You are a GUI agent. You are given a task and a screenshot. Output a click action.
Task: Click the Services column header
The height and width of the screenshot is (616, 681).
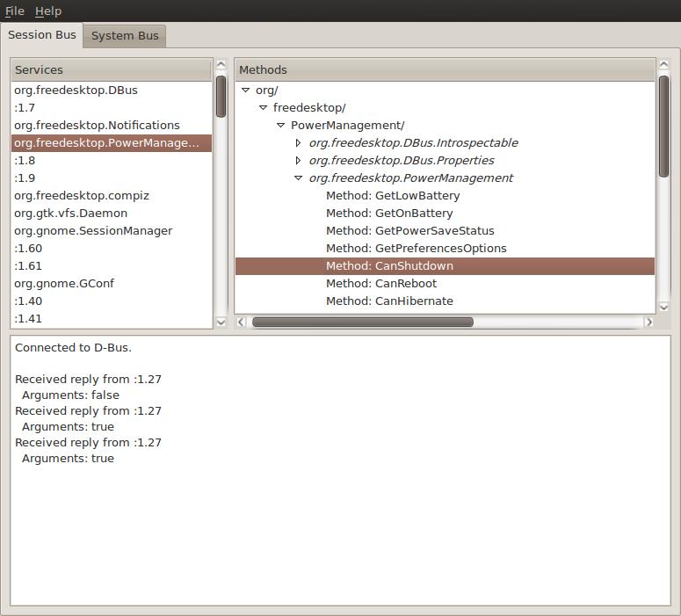pyautogui.click(x=112, y=69)
